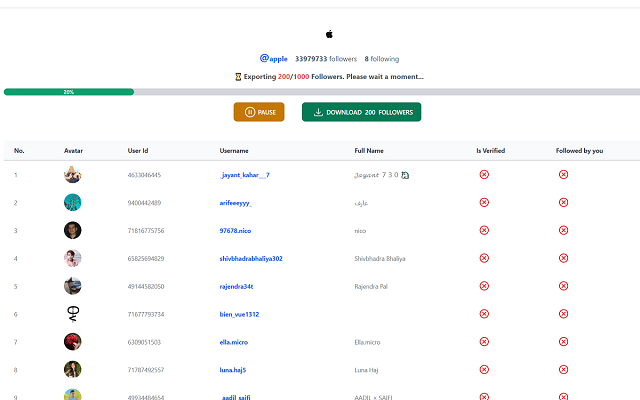Click Is Verified X icon for luna.haj5
Screen dimensions: 640x400
[x=484, y=369]
